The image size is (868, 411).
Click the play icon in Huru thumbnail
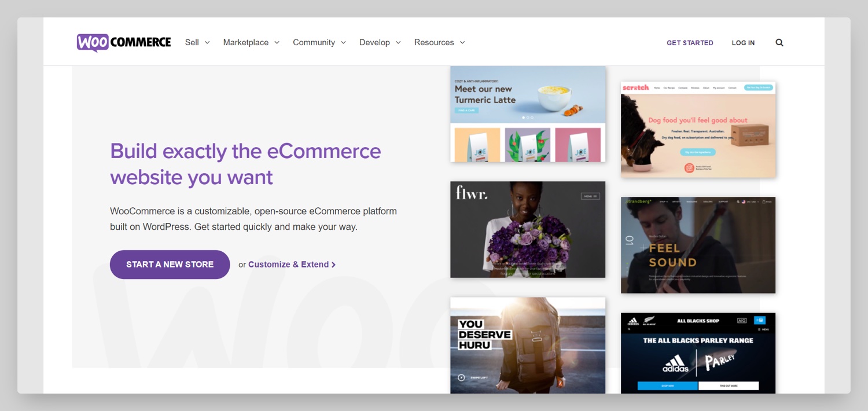(x=461, y=377)
